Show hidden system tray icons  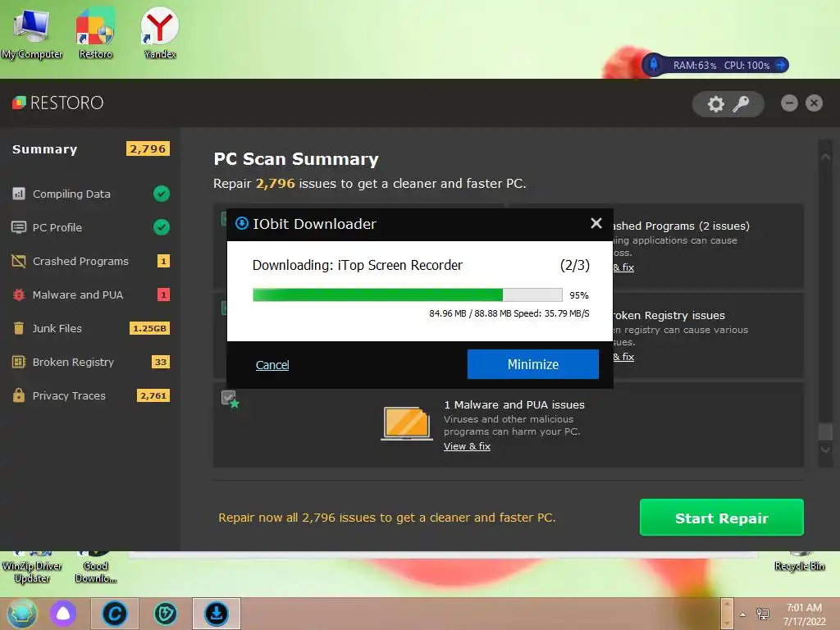coord(742,614)
